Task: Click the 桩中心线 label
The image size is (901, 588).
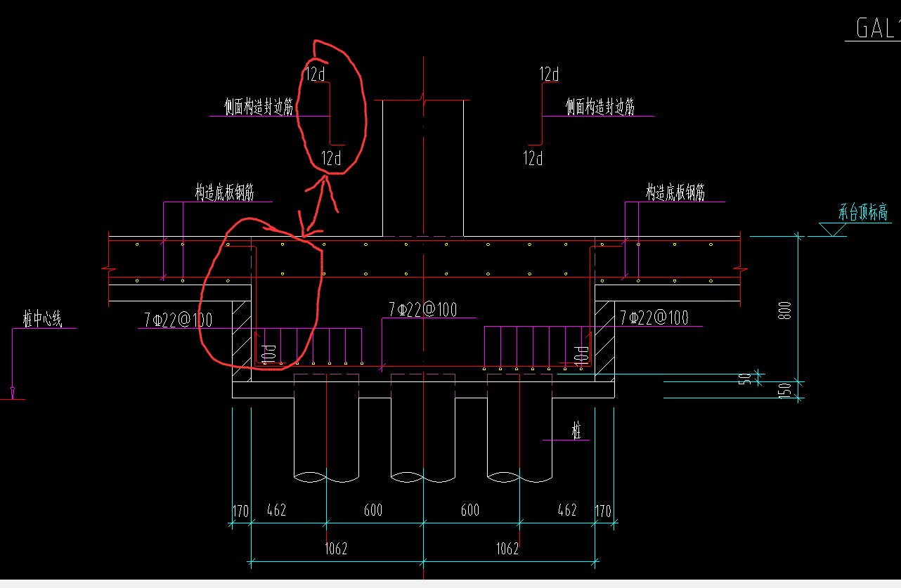Action: [x=42, y=320]
